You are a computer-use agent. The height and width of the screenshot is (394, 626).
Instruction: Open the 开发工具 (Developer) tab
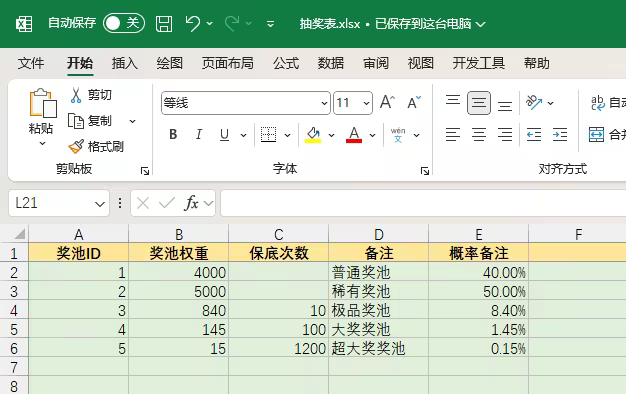click(x=479, y=63)
